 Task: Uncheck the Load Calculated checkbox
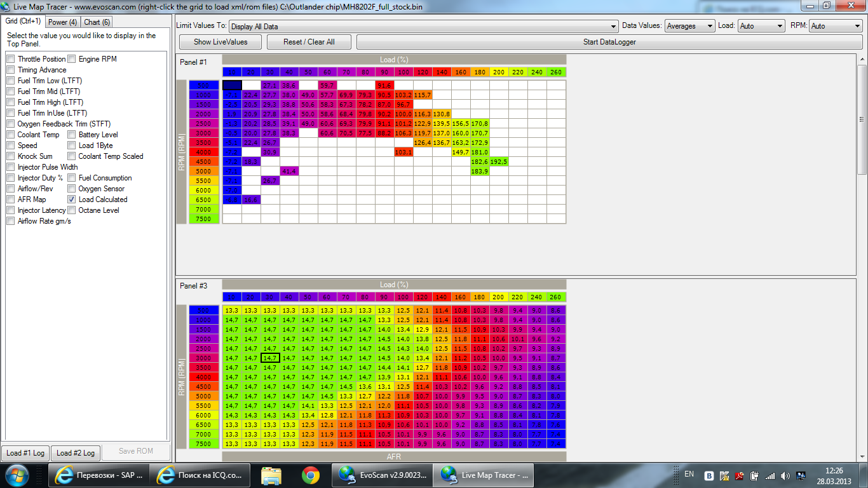click(72, 200)
